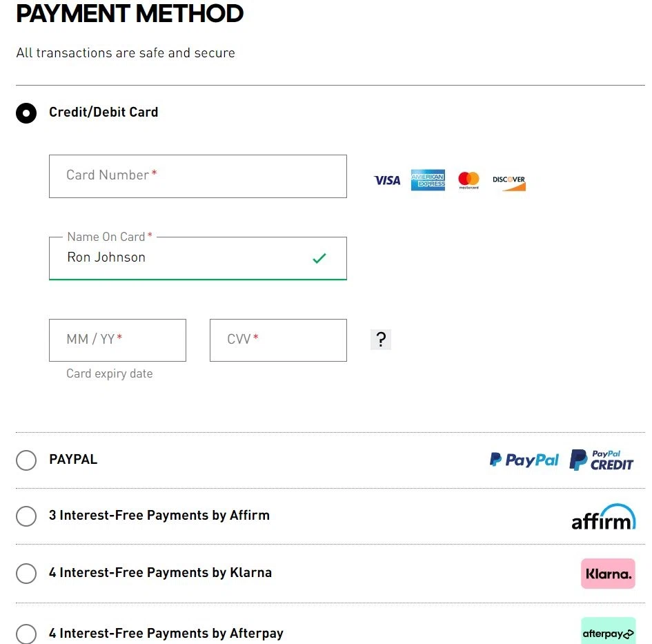Click the CVV input field
The height and width of the screenshot is (644, 652).
277,340
